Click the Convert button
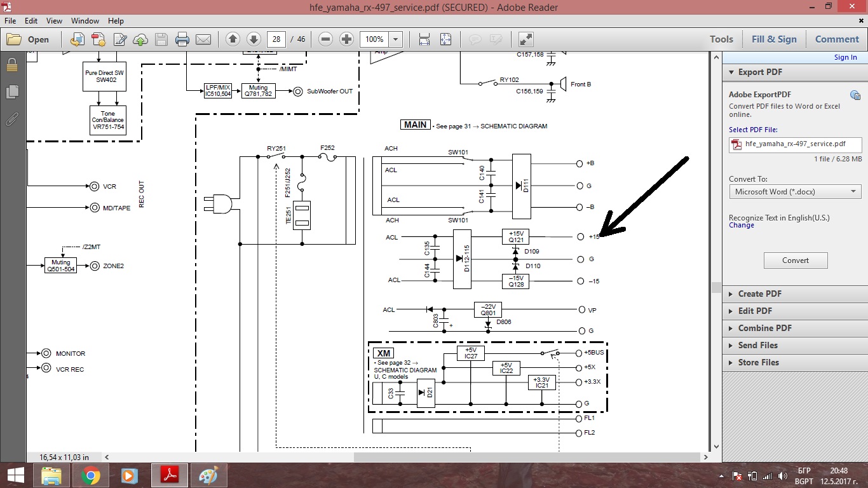868x488 pixels. click(796, 261)
